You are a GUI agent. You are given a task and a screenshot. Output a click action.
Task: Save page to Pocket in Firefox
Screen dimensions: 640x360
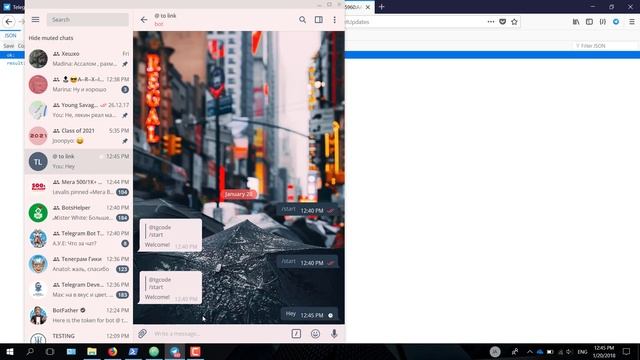502,22
